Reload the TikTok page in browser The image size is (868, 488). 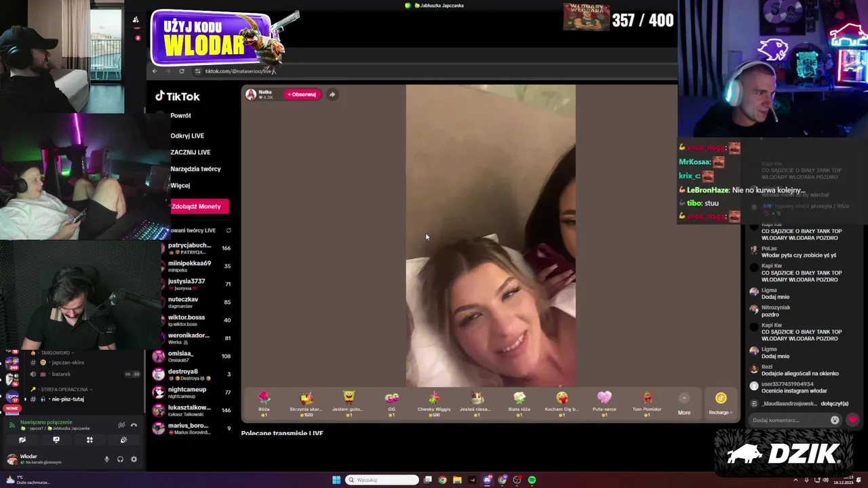pyautogui.click(x=182, y=71)
